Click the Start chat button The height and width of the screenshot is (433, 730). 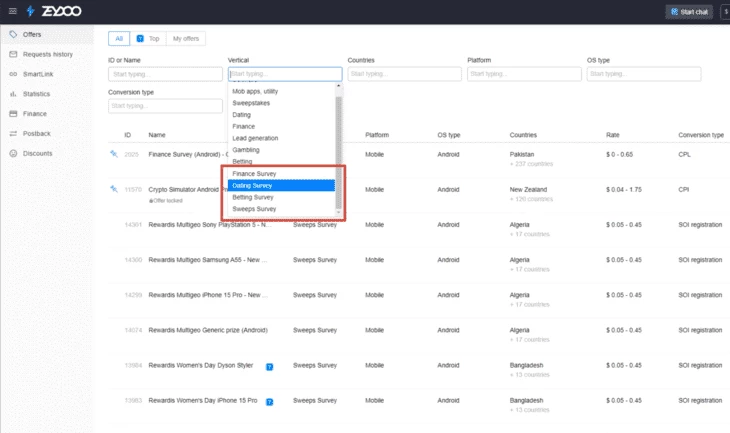click(x=689, y=12)
